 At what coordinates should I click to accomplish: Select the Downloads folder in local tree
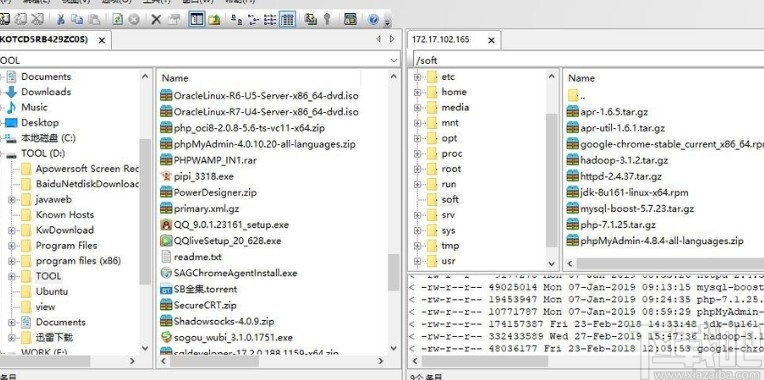click(46, 92)
